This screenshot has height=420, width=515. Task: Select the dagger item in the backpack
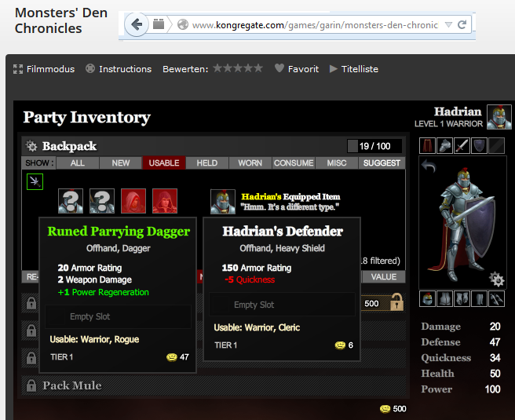35,182
